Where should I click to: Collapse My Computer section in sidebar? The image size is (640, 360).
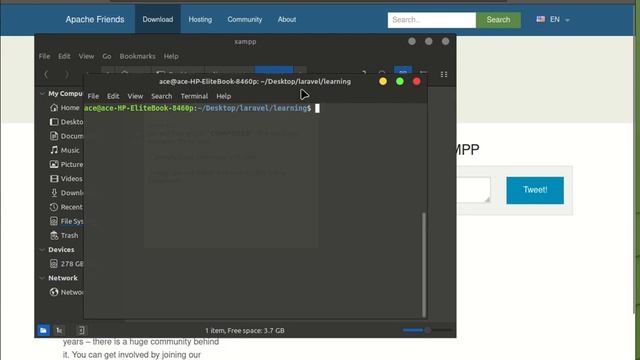pyautogui.click(x=42, y=93)
